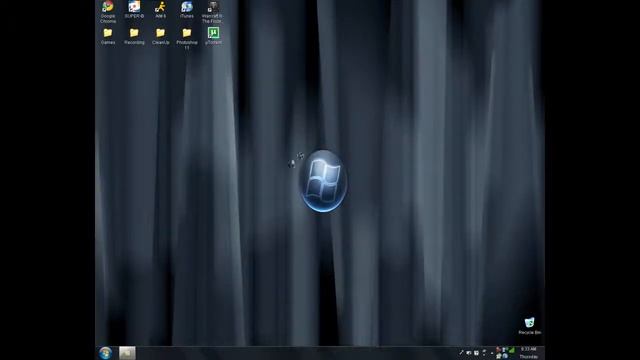
Task: Open the Google Chrome desktop shortcut
Action: (108, 11)
